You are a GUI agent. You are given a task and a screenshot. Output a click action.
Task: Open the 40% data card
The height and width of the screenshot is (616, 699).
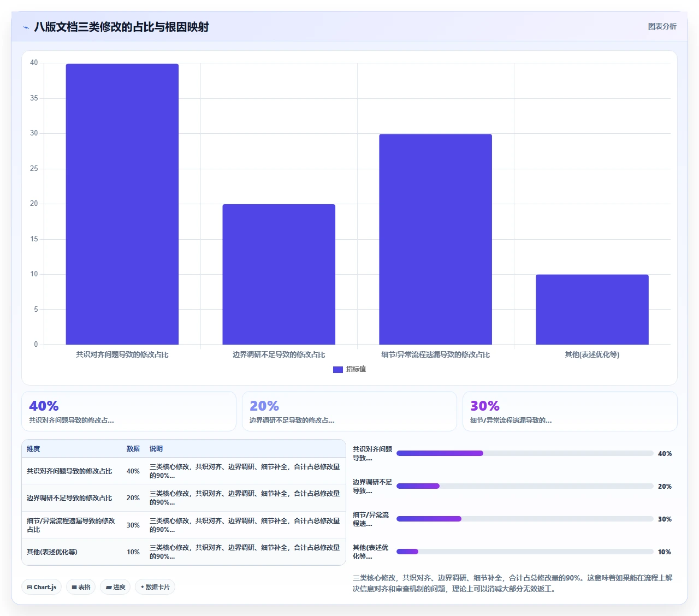coord(129,411)
